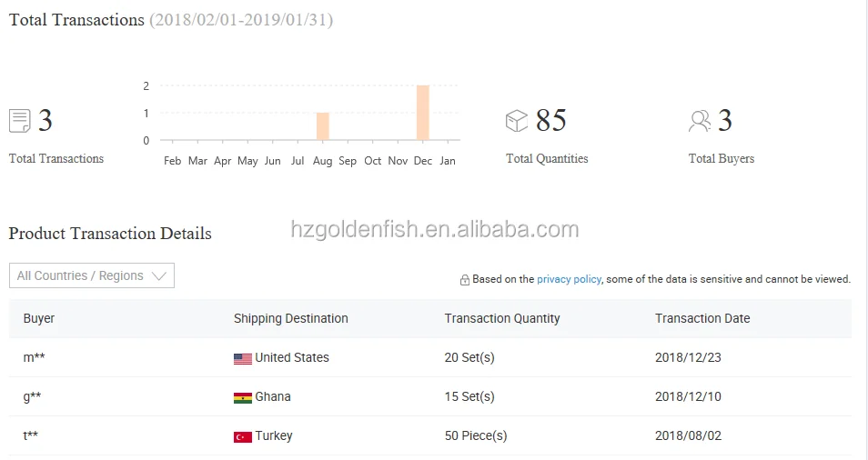The height and width of the screenshot is (460, 868).
Task: Click the Shipping Destination column header
Action: coord(290,318)
